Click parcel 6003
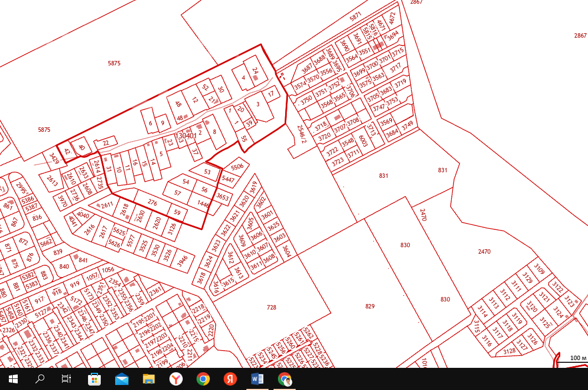 click(x=363, y=141)
